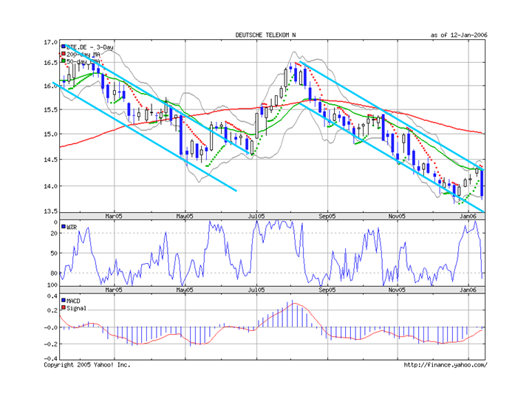Screen dimensions: 532x399
Task: Click the MACD legend text
Action: pos(73,301)
